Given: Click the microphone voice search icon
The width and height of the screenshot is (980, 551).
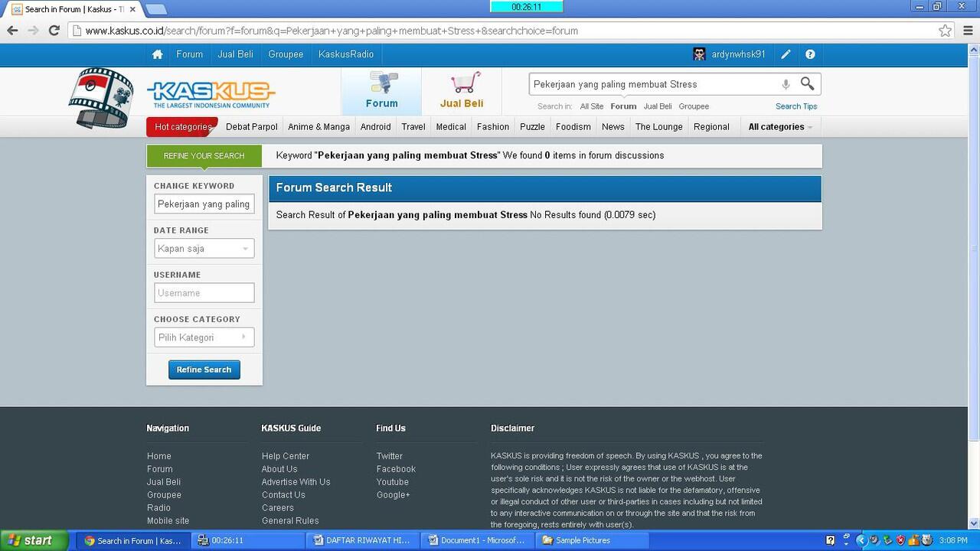Looking at the screenshot, I should [x=786, y=84].
